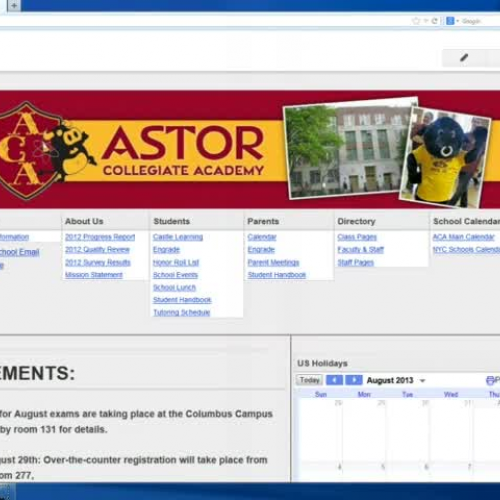Open the Class Pages link
This screenshot has height=500, width=500.
[x=357, y=237]
